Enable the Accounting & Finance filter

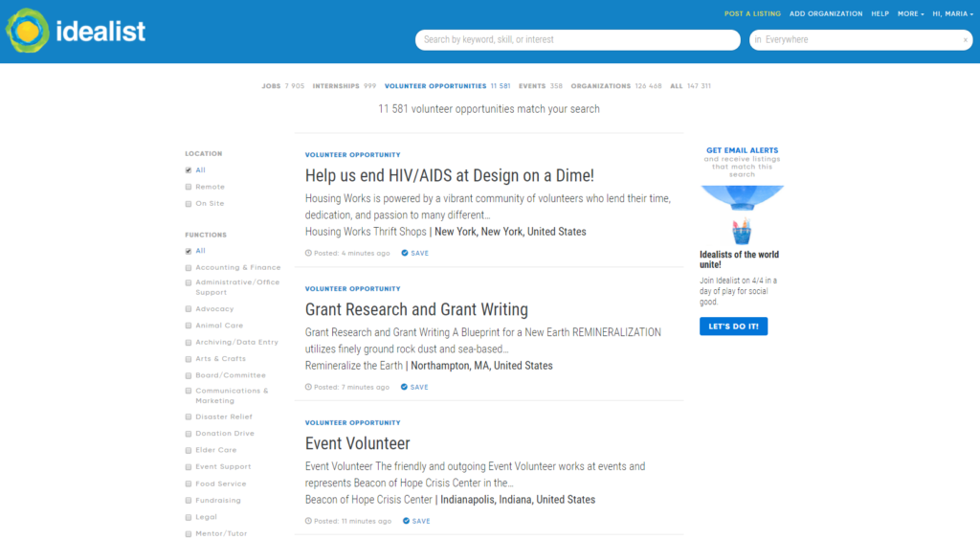coord(189,267)
